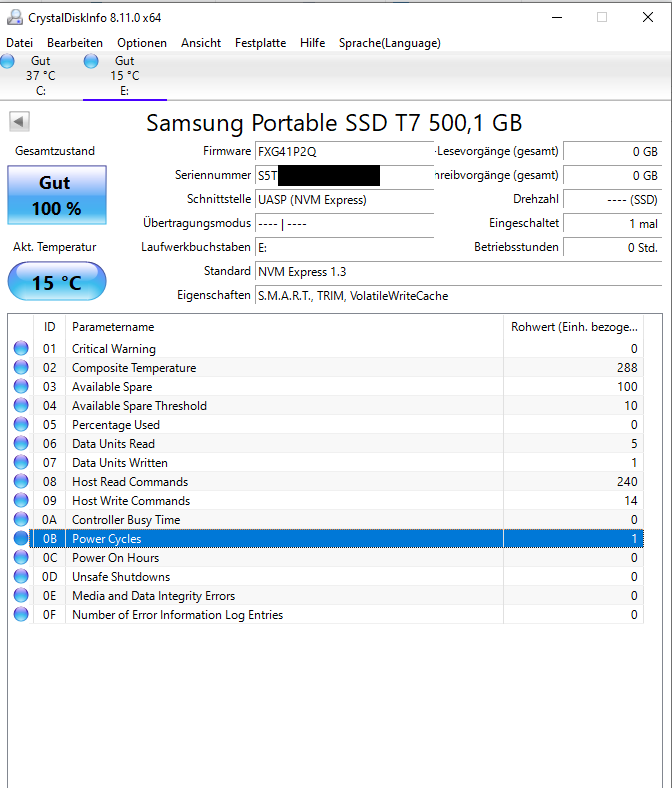Select the Available Spare Threshold row text
This screenshot has width=672, height=788.
139,406
